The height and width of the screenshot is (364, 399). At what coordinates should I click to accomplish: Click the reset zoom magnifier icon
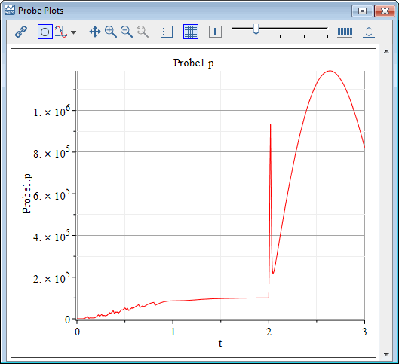tap(143, 32)
